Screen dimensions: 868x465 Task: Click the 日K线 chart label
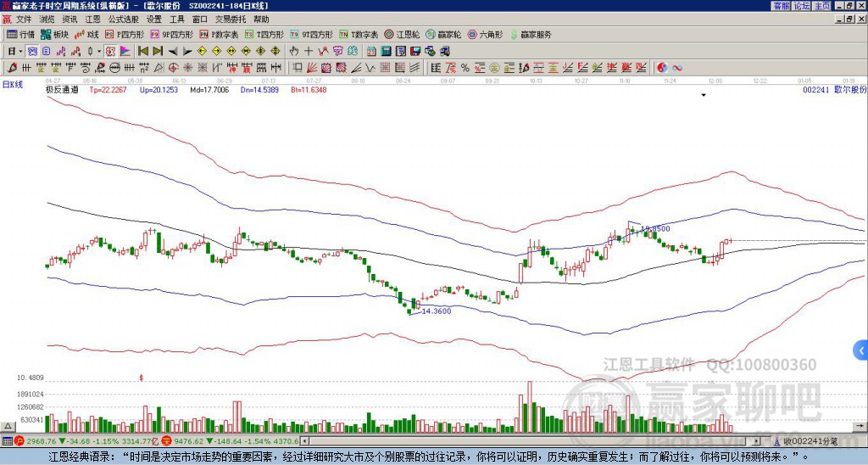point(13,85)
